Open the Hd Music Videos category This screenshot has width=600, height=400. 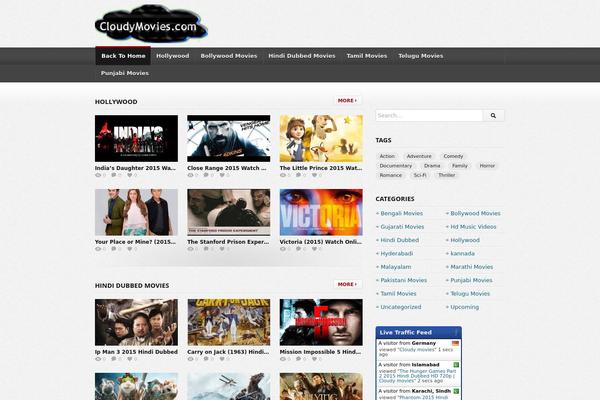pos(473,226)
